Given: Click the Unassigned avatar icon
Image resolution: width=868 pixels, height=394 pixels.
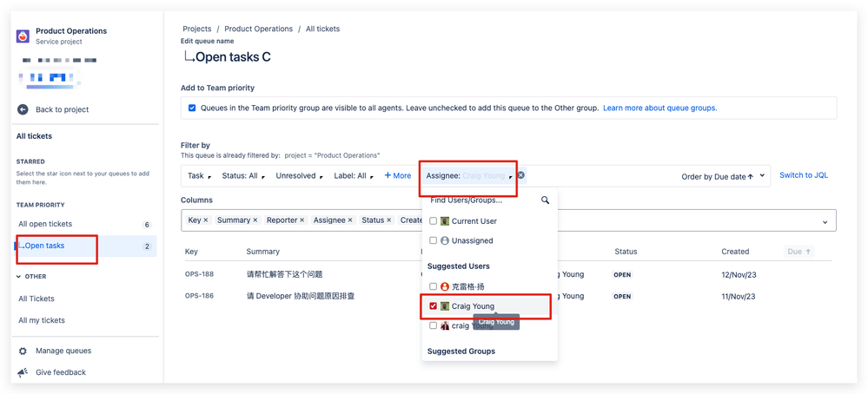Looking at the screenshot, I should pos(445,241).
